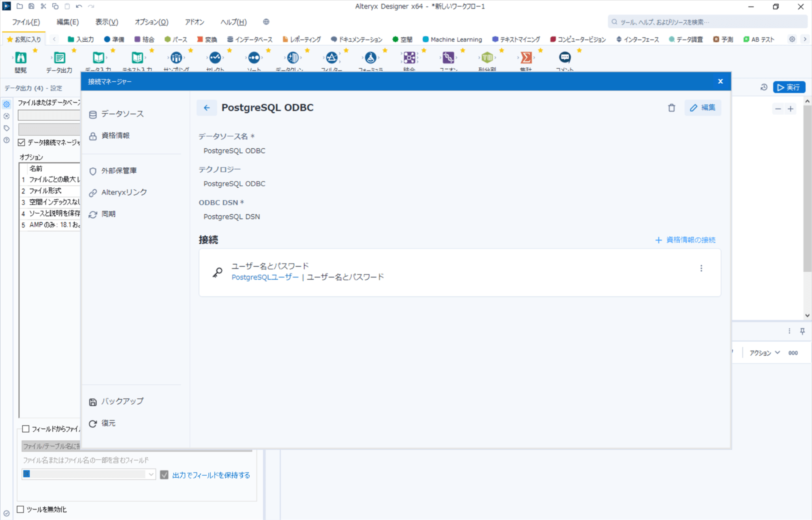The width and height of the screenshot is (812, 520).
Task: Toggle ツールを無効化 checkbox
Action: pos(21,509)
